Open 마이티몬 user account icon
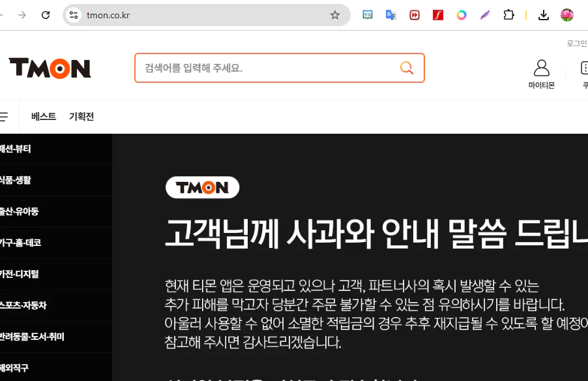The width and height of the screenshot is (588, 381). [542, 74]
